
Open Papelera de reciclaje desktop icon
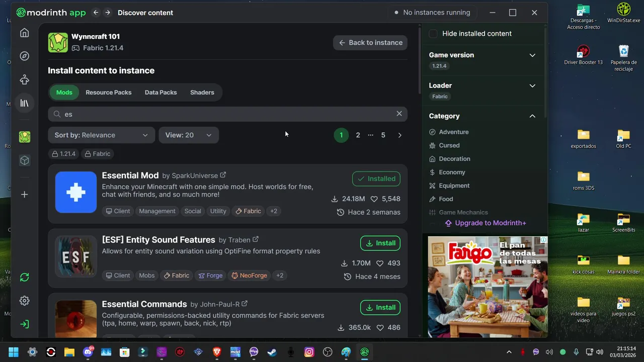pyautogui.click(x=623, y=58)
